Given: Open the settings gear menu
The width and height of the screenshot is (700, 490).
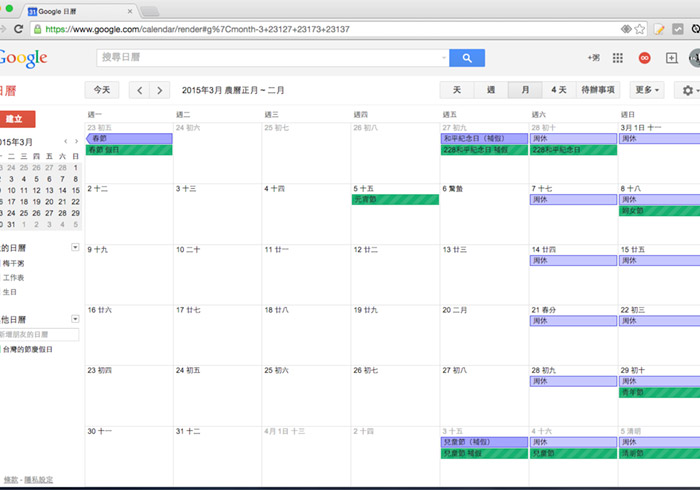Looking at the screenshot, I should click(x=688, y=90).
